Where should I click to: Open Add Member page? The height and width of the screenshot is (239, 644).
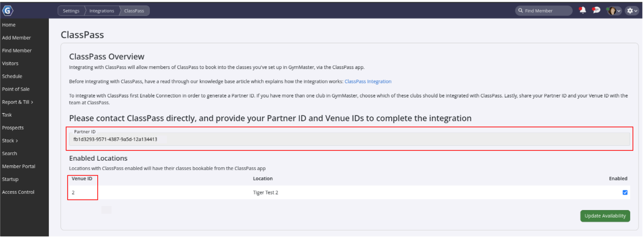pos(16,38)
